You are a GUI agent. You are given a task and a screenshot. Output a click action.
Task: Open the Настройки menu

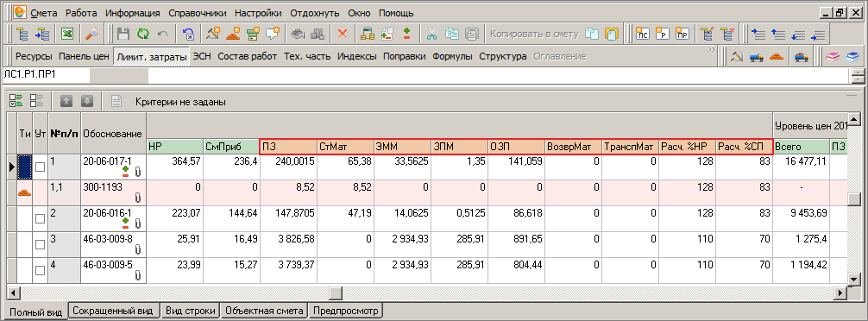258,13
